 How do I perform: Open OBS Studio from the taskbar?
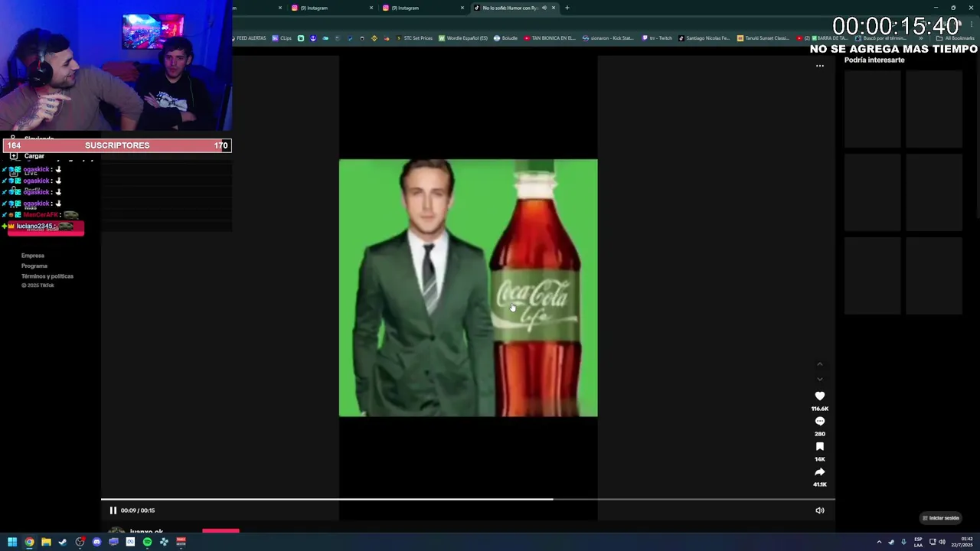point(80,542)
